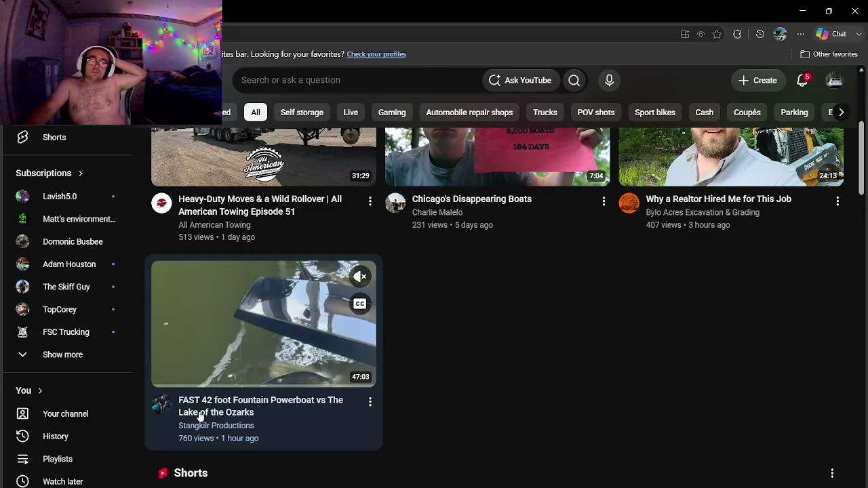Click the Create button
Screen dimensions: 868x488
pyautogui.click(x=758, y=80)
